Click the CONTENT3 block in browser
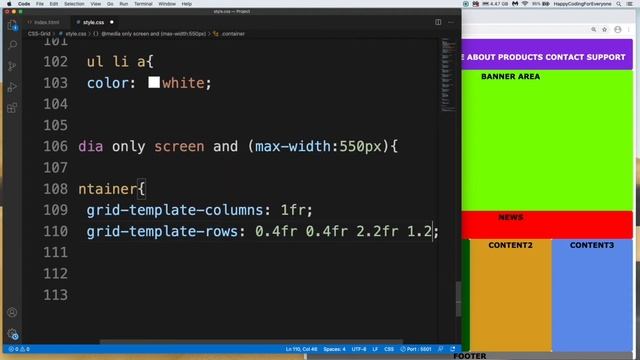This screenshot has width=640, height=360. point(592,294)
